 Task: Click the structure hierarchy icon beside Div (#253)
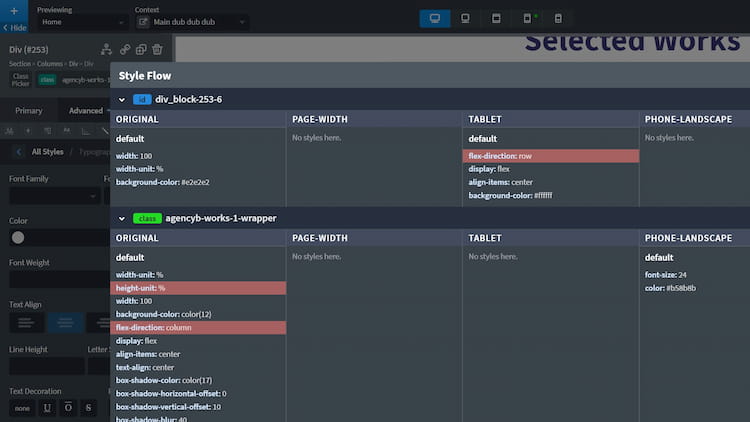(x=106, y=49)
